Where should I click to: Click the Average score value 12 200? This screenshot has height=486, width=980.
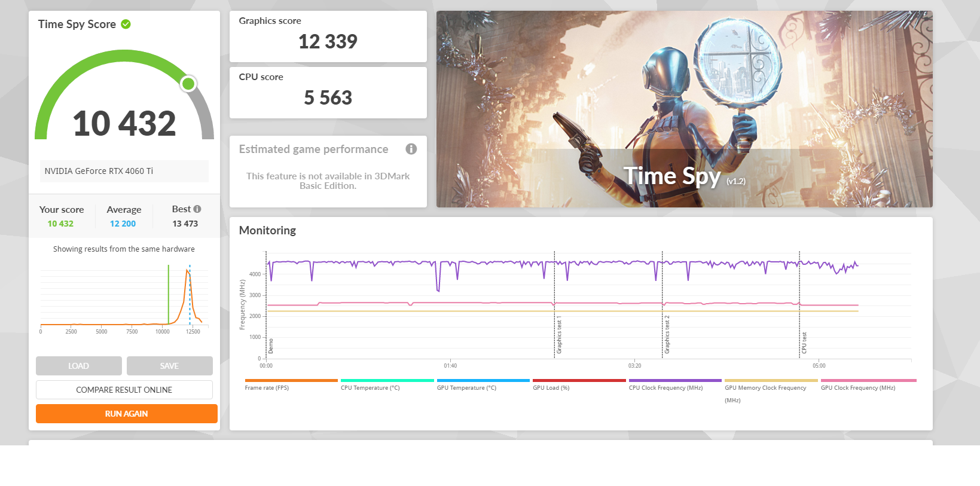[123, 224]
